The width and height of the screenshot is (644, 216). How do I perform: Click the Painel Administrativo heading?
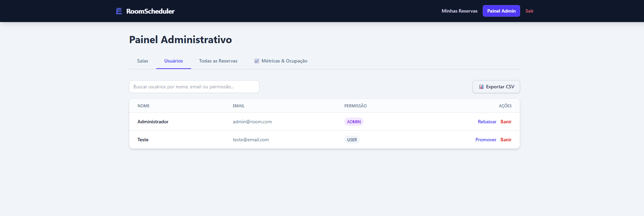click(x=181, y=40)
